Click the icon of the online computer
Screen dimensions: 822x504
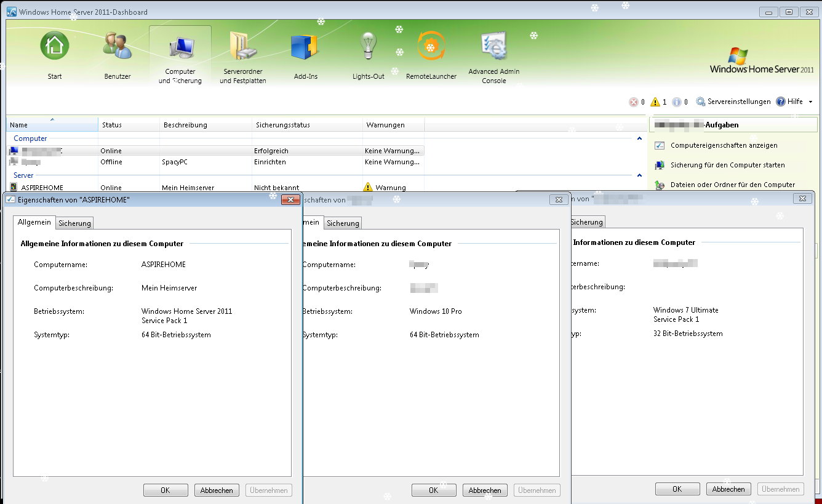14,151
